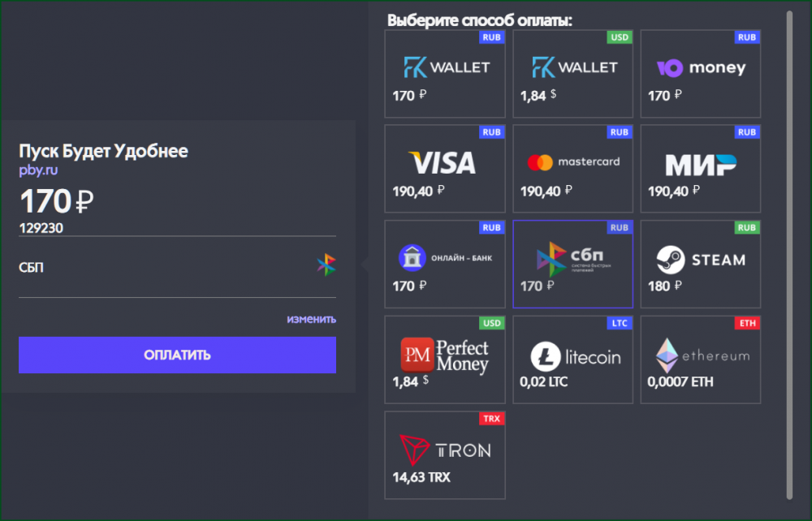This screenshot has height=521, width=812.
Task: Click the 190,40 ₽ price on Visa tile
Action: [x=418, y=192]
